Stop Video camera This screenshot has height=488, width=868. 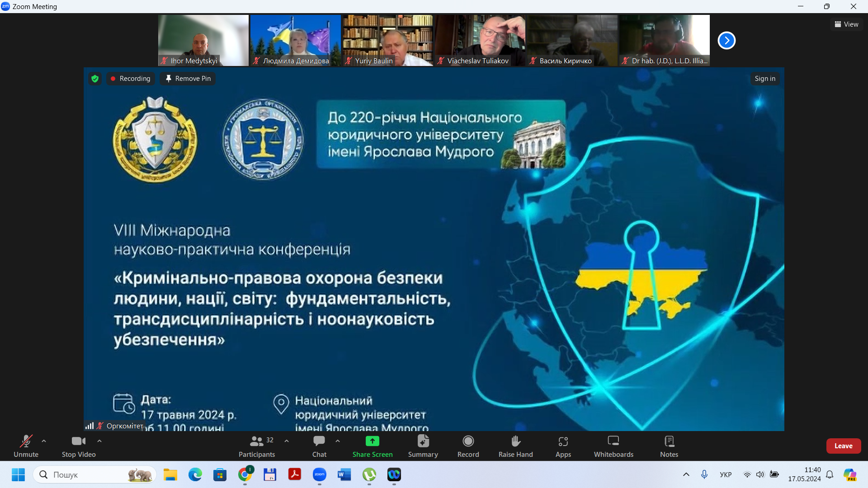pyautogui.click(x=79, y=446)
